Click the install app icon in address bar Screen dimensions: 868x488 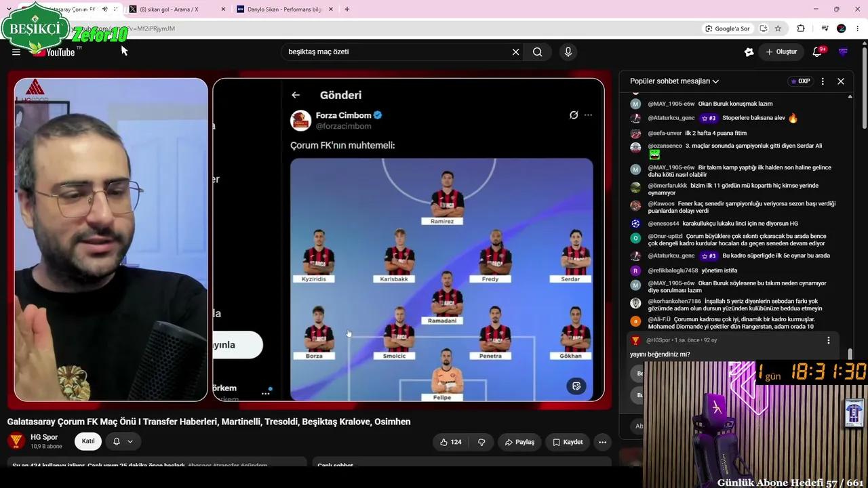pyautogui.click(x=764, y=28)
